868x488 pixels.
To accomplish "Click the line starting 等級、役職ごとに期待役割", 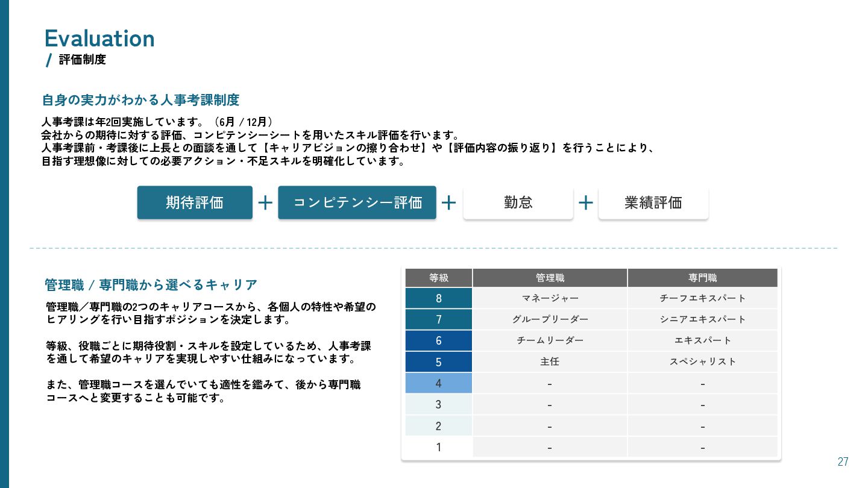I will click(209, 346).
